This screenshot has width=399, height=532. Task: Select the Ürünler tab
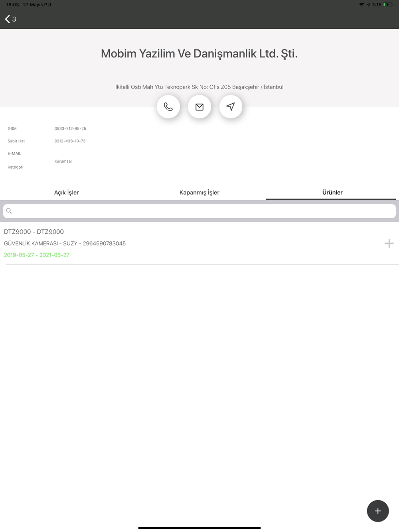pos(332,192)
